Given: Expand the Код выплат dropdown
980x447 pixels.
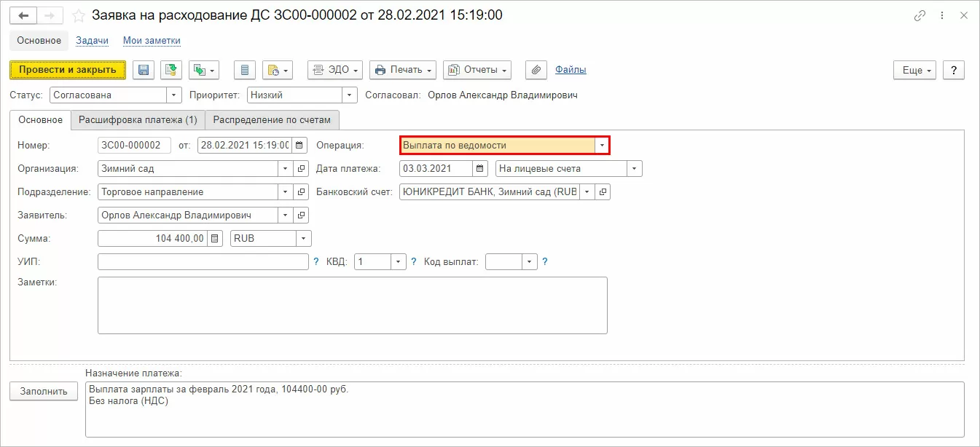Looking at the screenshot, I should point(530,261).
